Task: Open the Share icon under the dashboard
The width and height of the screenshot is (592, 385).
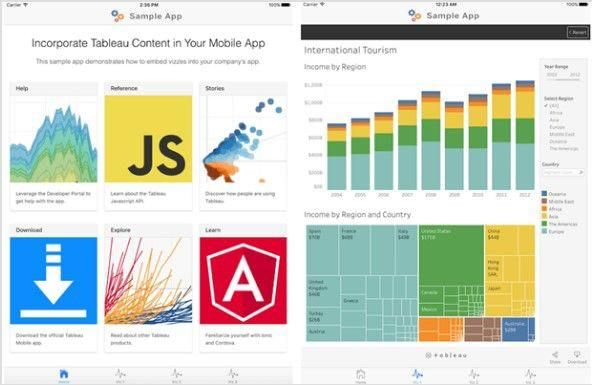Action: [555, 355]
